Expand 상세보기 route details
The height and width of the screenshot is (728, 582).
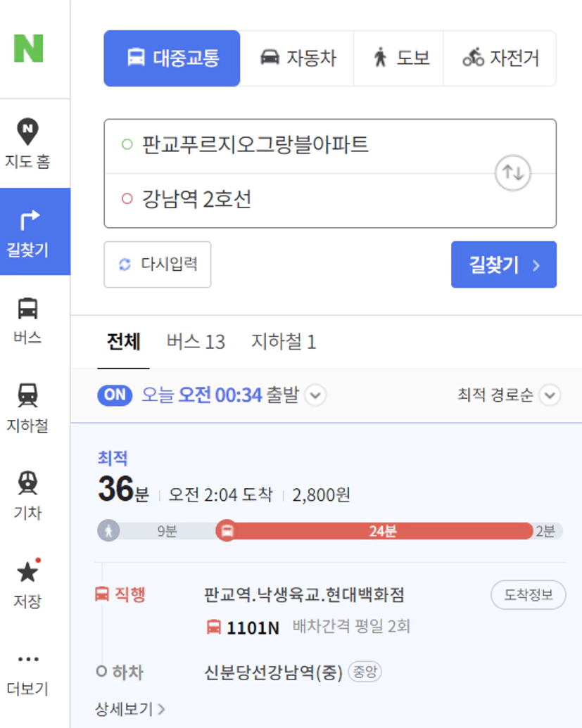(x=130, y=709)
